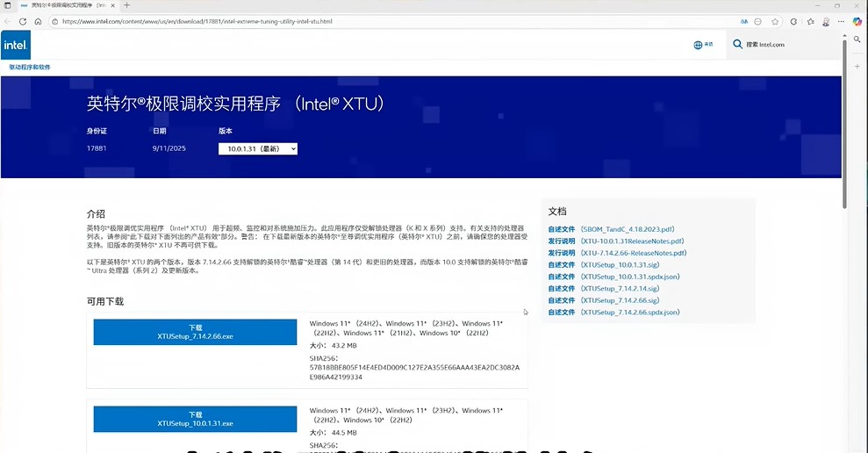Add this page to favorites star
This screenshot has height=453, width=868.
click(x=775, y=22)
